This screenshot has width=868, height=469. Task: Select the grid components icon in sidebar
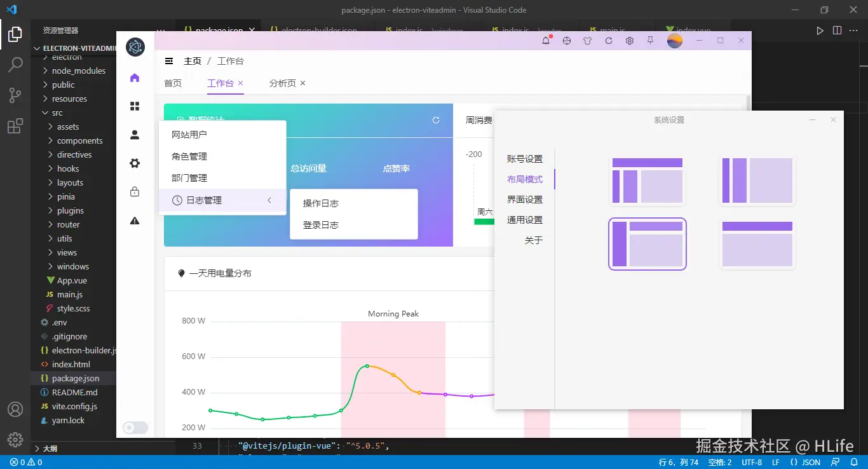click(x=135, y=106)
